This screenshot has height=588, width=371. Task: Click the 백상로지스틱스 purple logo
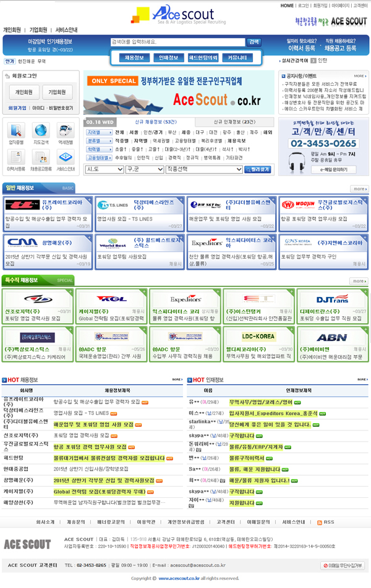[38, 337]
